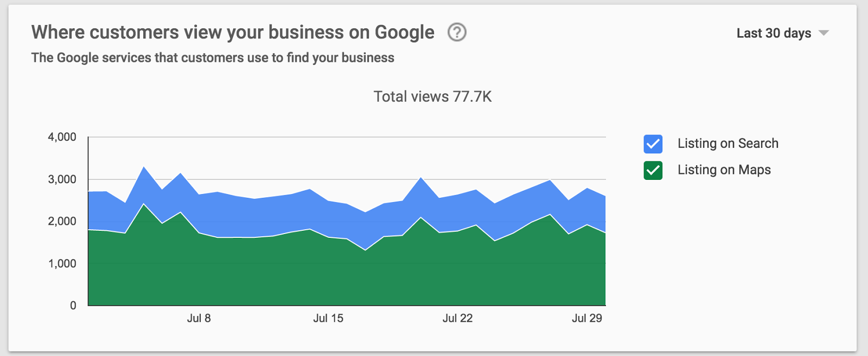Image resolution: width=868 pixels, height=356 pixels.
Task: Select the Listing on Maps legend label
Action: (724, 170)
